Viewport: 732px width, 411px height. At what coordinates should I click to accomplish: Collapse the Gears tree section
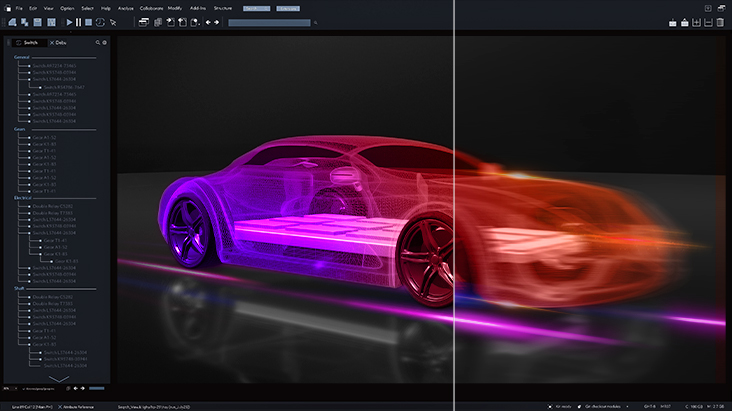pos(20,128)
